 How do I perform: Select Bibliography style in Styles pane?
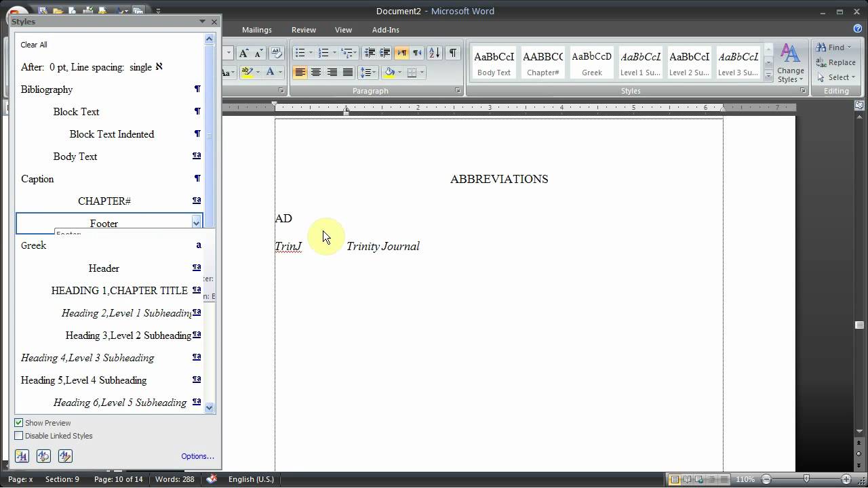pos(108,89)
